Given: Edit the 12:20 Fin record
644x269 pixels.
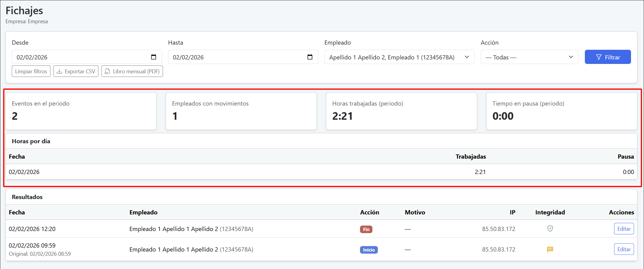Looking at the screenshot, I should click(623, 229).
